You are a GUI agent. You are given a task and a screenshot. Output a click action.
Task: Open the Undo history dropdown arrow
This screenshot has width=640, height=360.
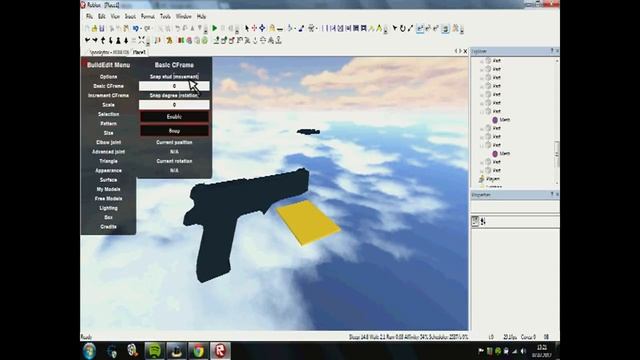(x=140, y=29)
